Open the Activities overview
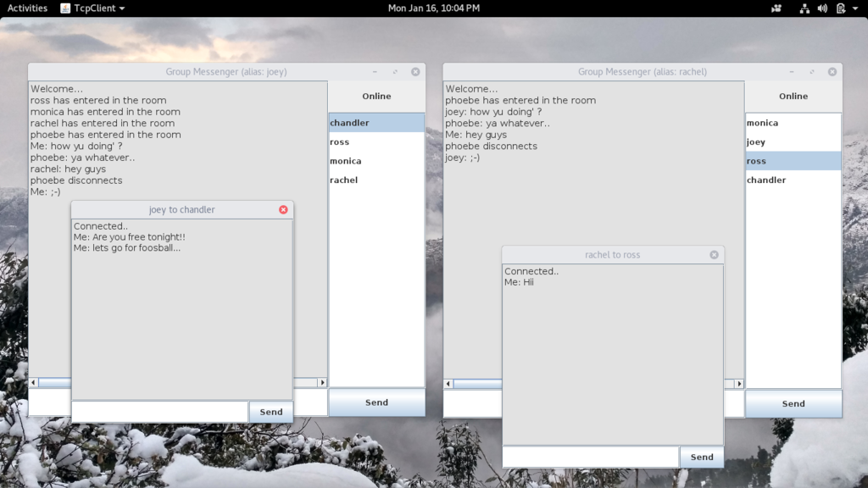 tap(27, 8)
